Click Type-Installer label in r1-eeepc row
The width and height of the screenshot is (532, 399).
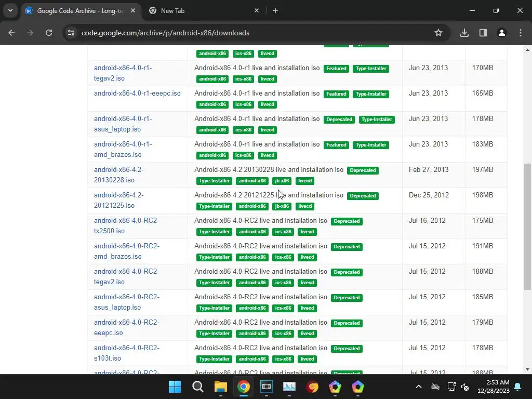click(x=371, y=94)
